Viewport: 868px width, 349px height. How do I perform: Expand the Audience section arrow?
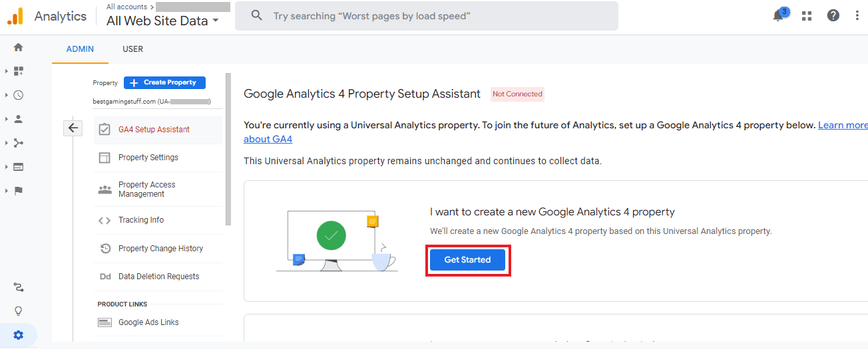(x=7, y=119)
